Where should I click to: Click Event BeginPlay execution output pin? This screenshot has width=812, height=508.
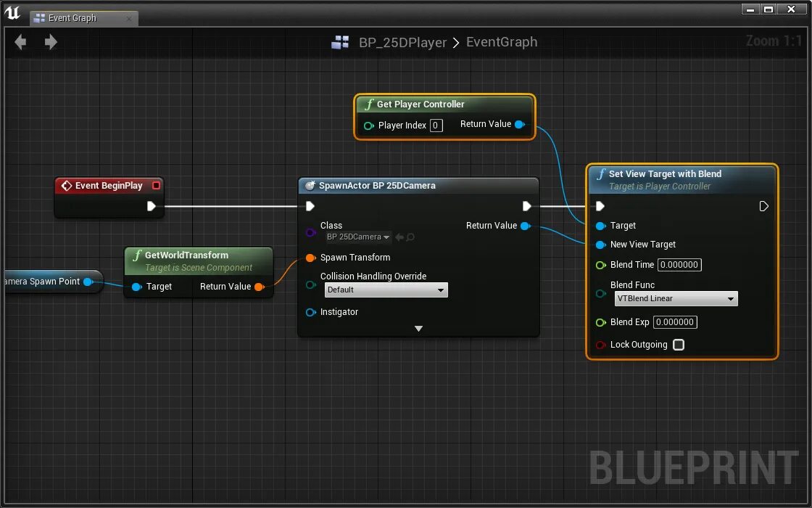coord(152,206)
